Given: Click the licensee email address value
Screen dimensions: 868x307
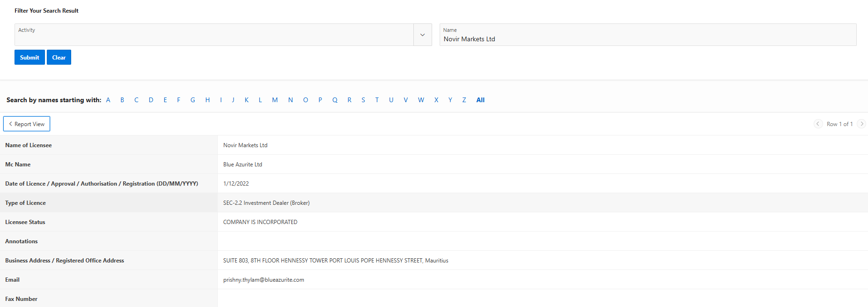Looking at the screenshot, I should coord(264,280).
